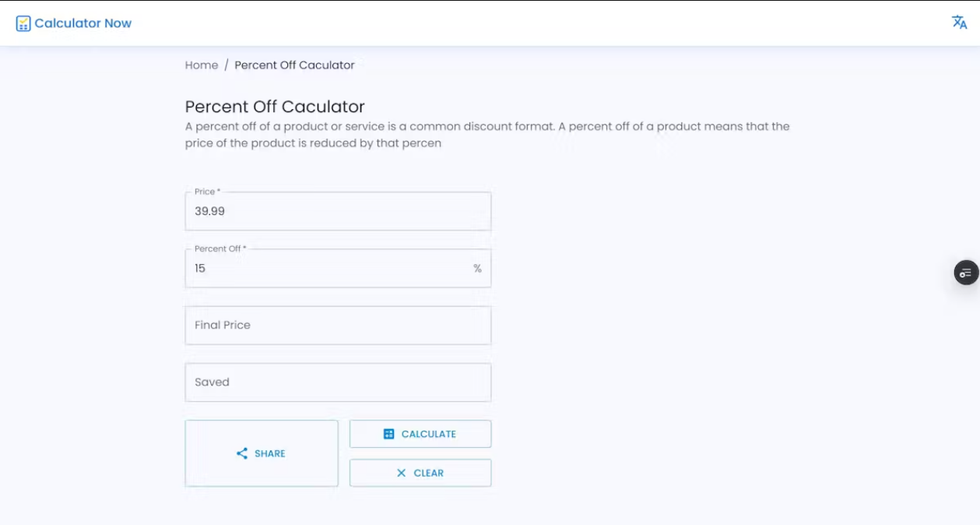Click the Final Price field
Image resolution: width=980 pixels, height=525 pixels.
pos(338,326)
